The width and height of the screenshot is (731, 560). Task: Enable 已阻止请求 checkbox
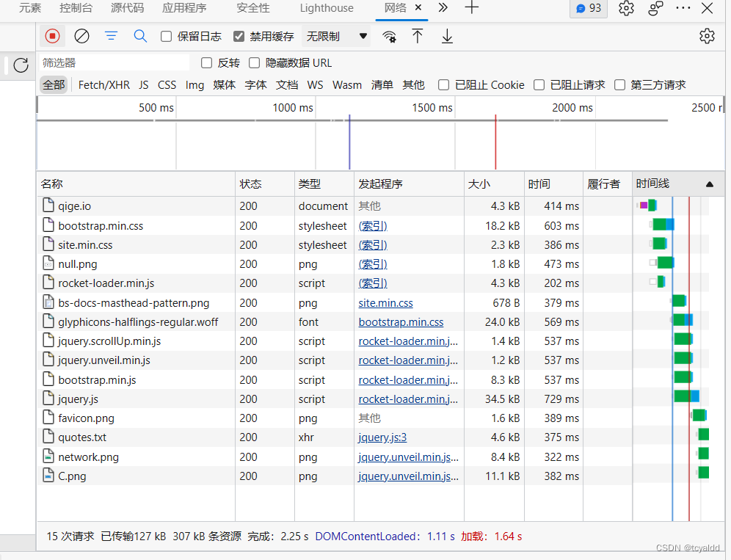pos(539,85)
